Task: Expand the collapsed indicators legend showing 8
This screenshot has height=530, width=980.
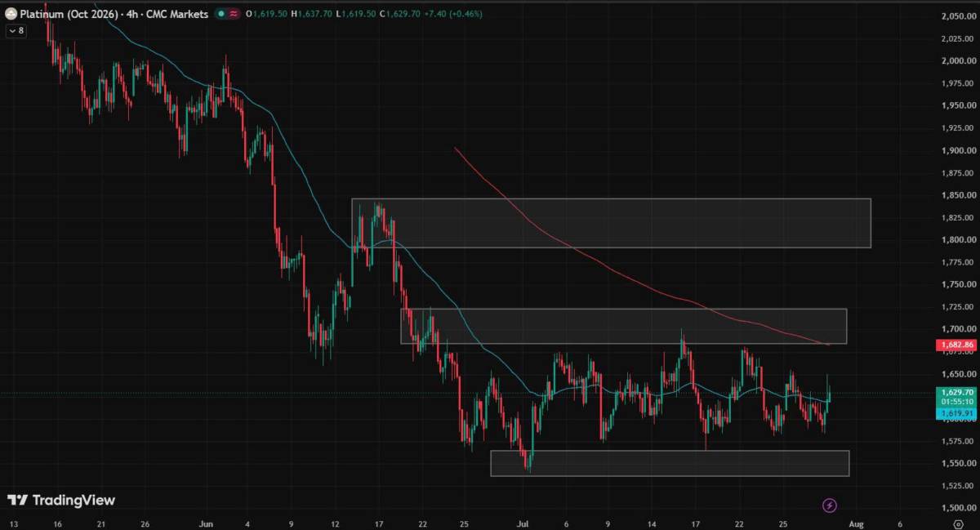Action: (x=16, y=31)
